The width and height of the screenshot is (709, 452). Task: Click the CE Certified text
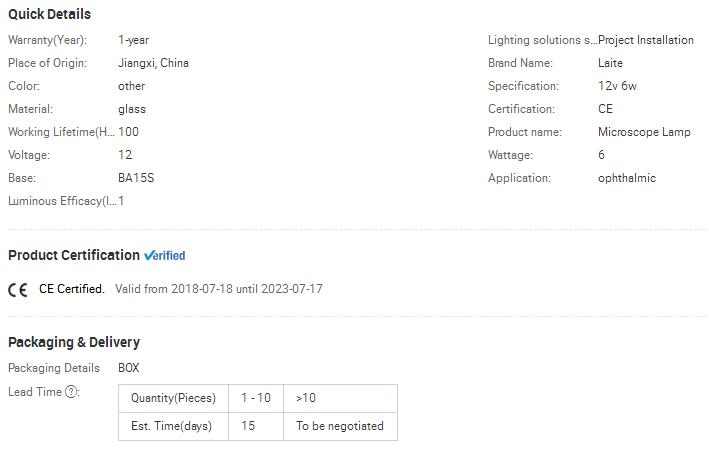click(71, 289)
